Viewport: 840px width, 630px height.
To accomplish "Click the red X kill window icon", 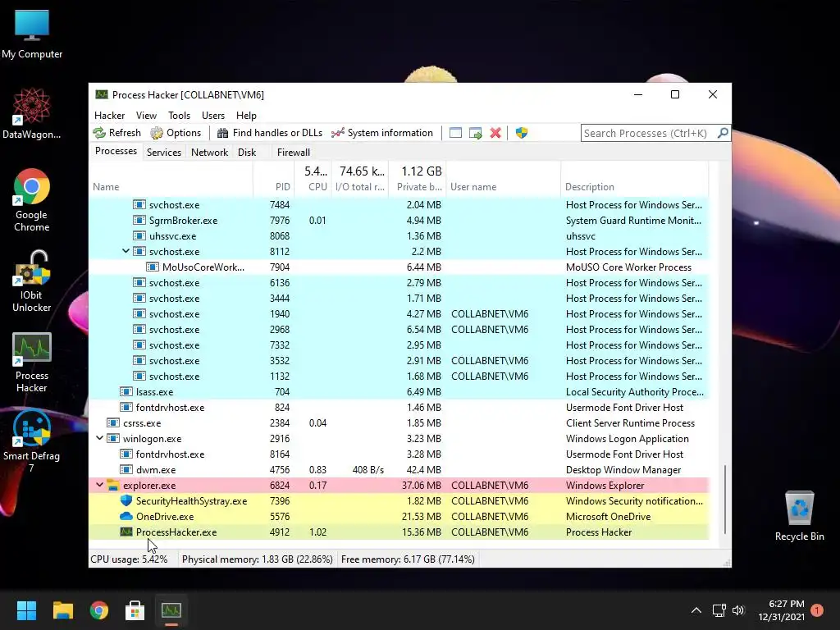I will (x=495, y=133).
